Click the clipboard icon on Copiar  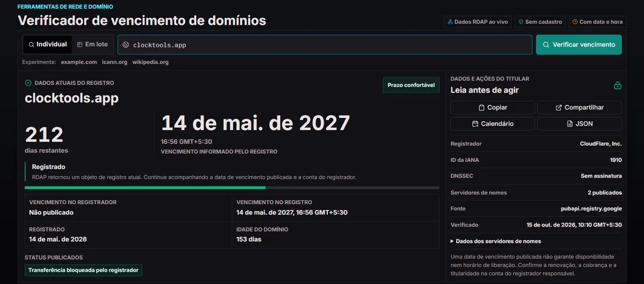pyautogui.click(x=481, y=108)
